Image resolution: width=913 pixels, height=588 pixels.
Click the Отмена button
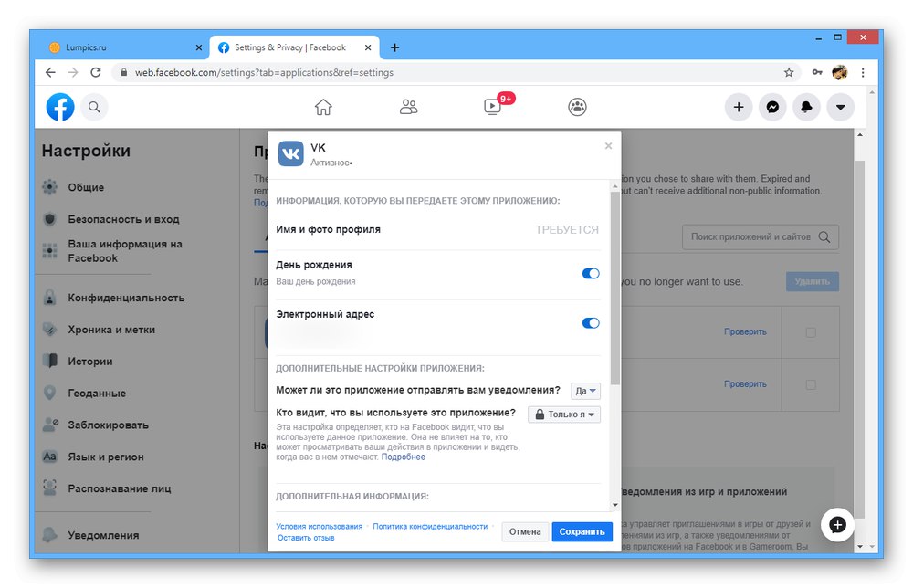(x=525, y=531)
